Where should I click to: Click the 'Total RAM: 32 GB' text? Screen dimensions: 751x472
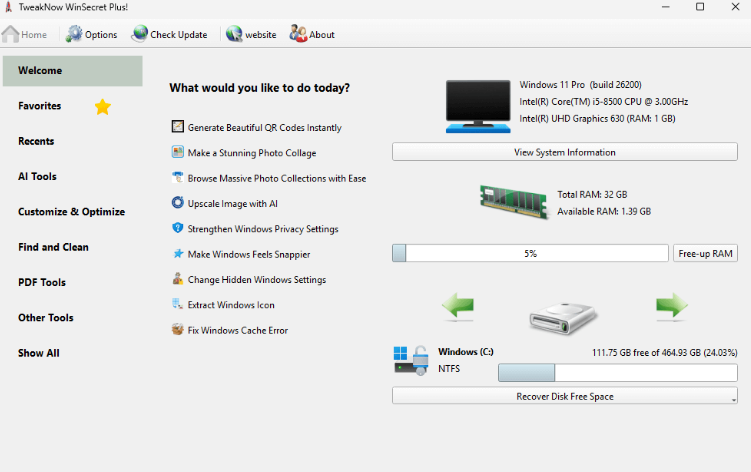(x=592, y=195)
